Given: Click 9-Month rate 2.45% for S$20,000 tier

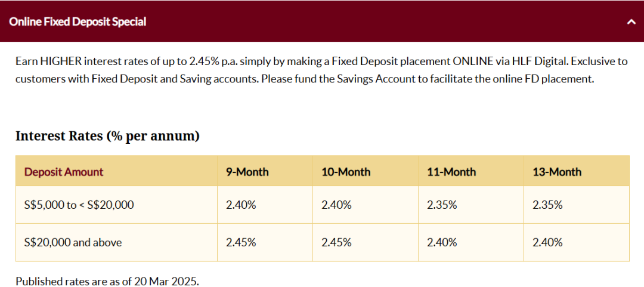Looking at the screenshot, I should [x=241, y=243].
